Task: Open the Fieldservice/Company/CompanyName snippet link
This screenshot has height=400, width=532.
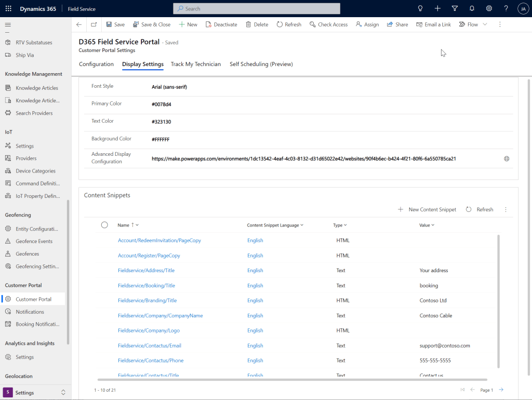Action: (160, 315)
